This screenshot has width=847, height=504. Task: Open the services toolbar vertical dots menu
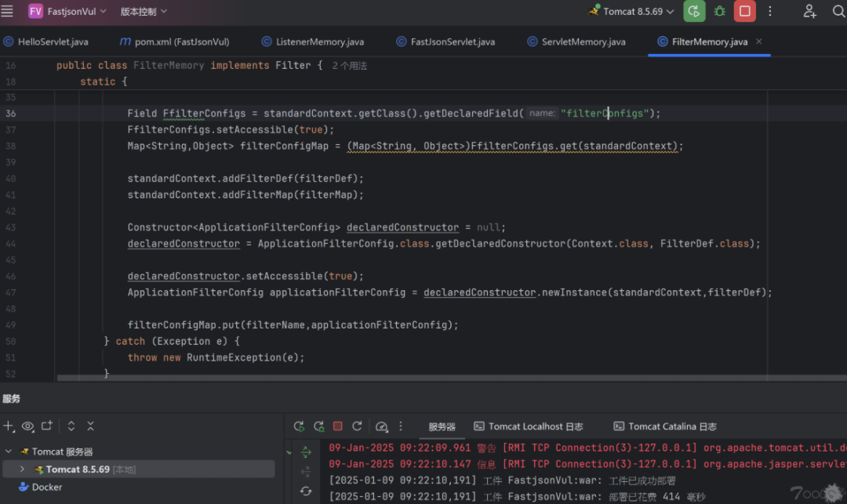coord(400,426)
